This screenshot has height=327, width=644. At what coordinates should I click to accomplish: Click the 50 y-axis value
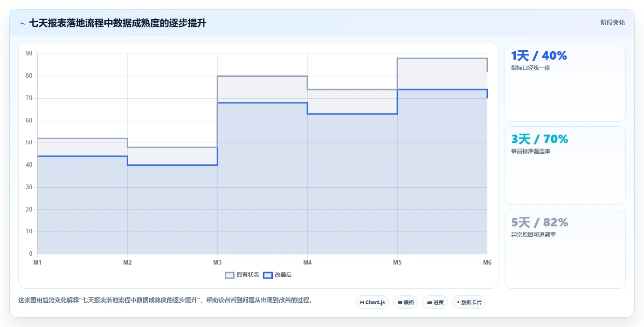click(29, 143)
